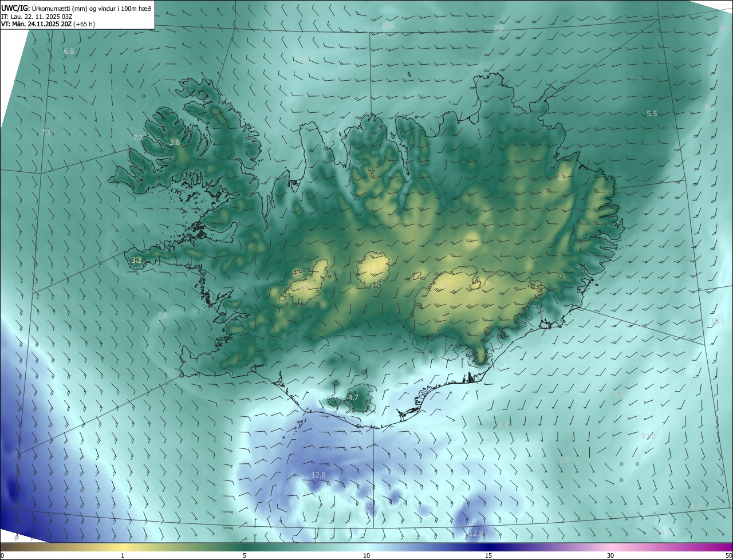733x560 pixels.
Task: Click the 15 tick on the colour scale
Action: pos(488,555)
